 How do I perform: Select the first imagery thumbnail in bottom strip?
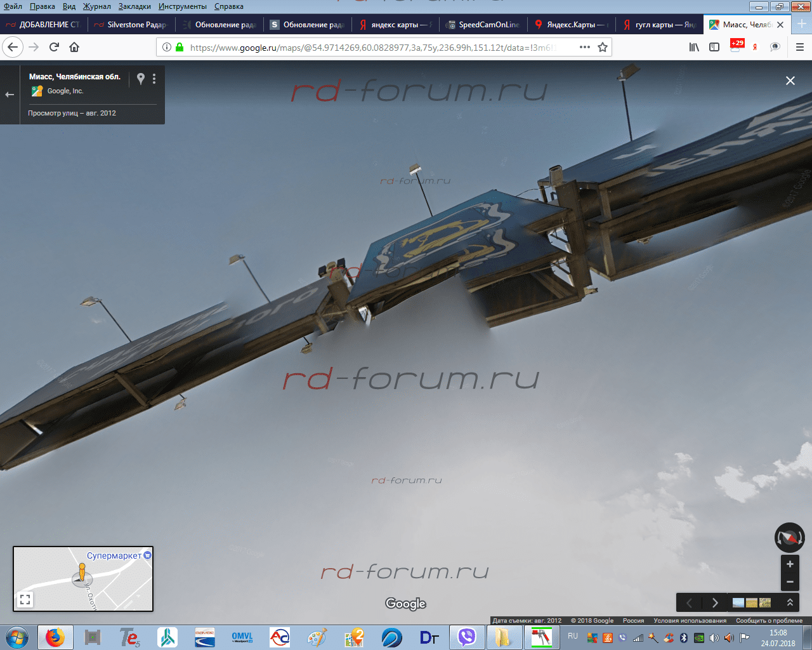point(738,602)
